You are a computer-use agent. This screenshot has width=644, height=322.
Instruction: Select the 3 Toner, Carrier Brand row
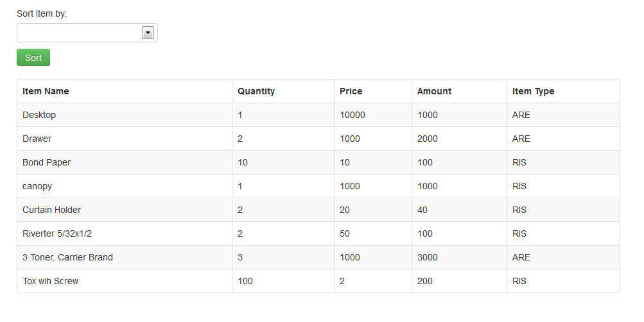pos(318,257)
